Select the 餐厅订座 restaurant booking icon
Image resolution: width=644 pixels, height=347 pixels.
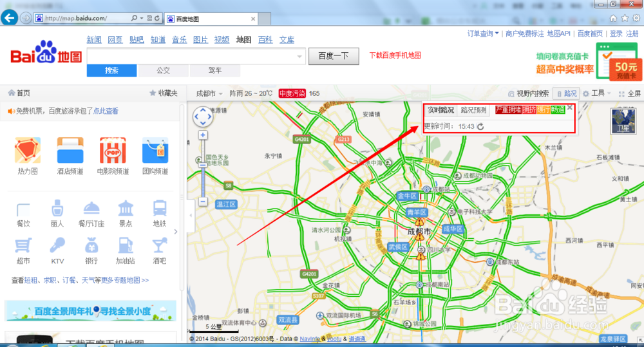click(x=91, y=208)
